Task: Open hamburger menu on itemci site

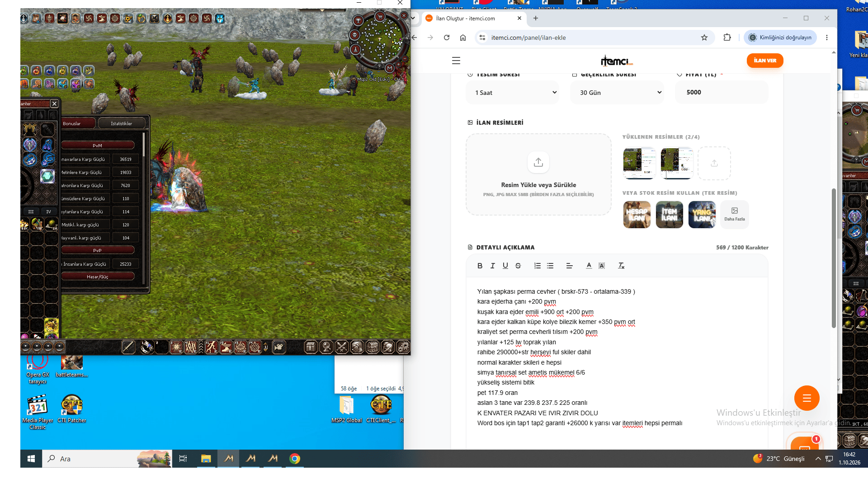Action: pyautogui.click(x=456, y=61)
